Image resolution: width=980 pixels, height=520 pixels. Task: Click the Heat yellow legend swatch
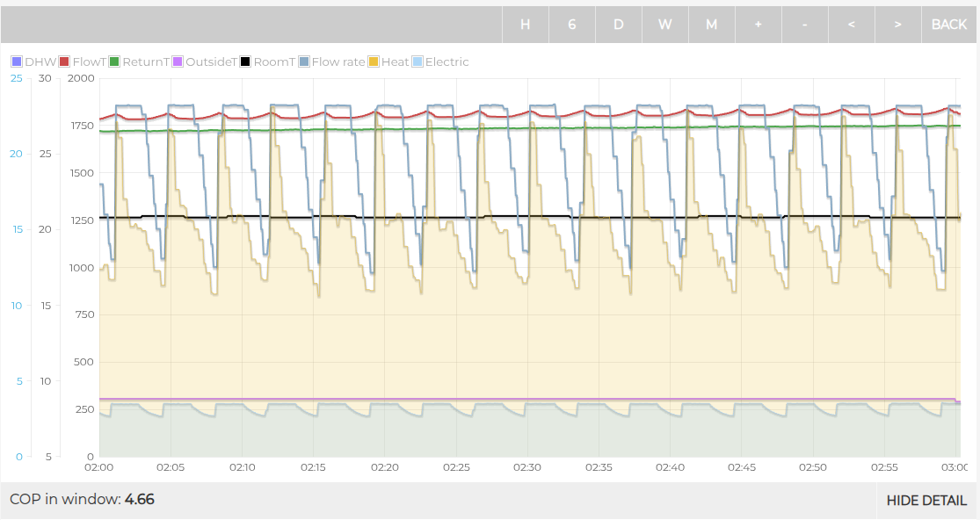[x=374, y=62]
